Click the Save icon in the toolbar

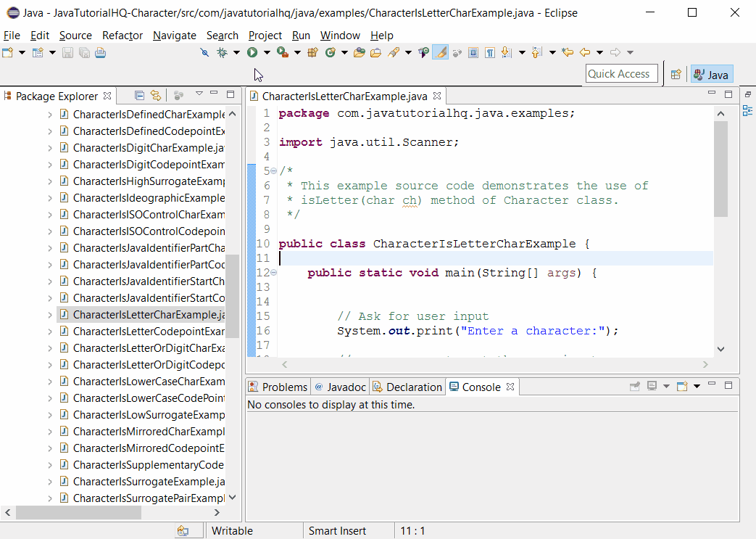click(x=67, y=52)
